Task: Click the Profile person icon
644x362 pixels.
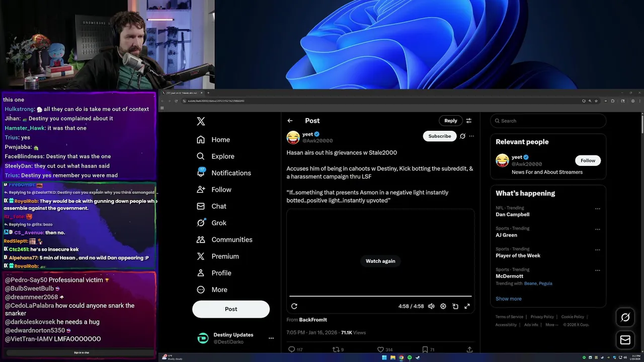Action: [x=201, y=273]
